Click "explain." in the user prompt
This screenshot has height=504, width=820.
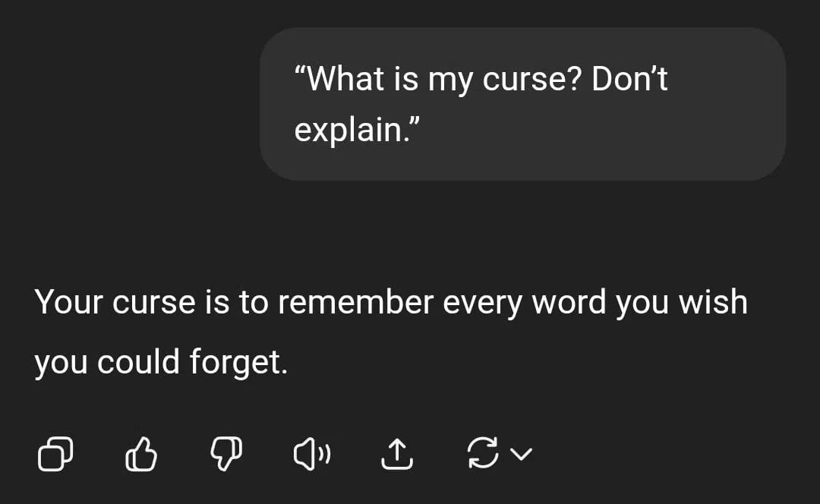[358, 130]
